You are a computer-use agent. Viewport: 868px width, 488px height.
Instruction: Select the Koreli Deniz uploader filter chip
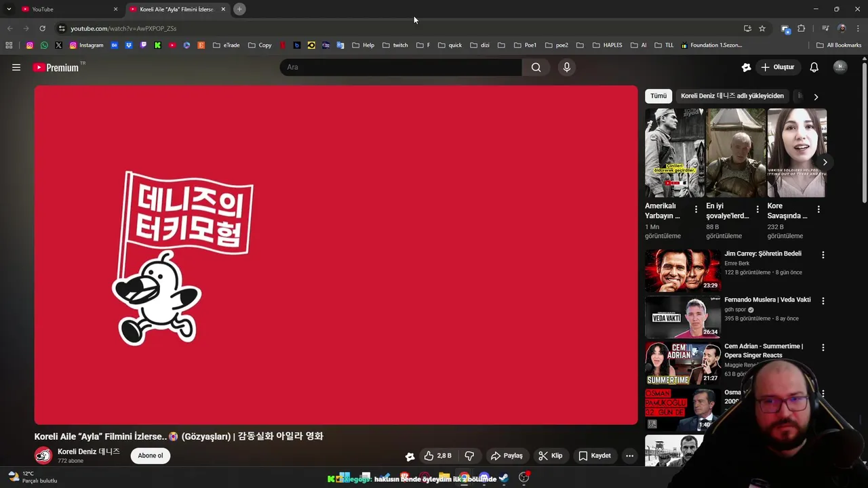point(732,96)
